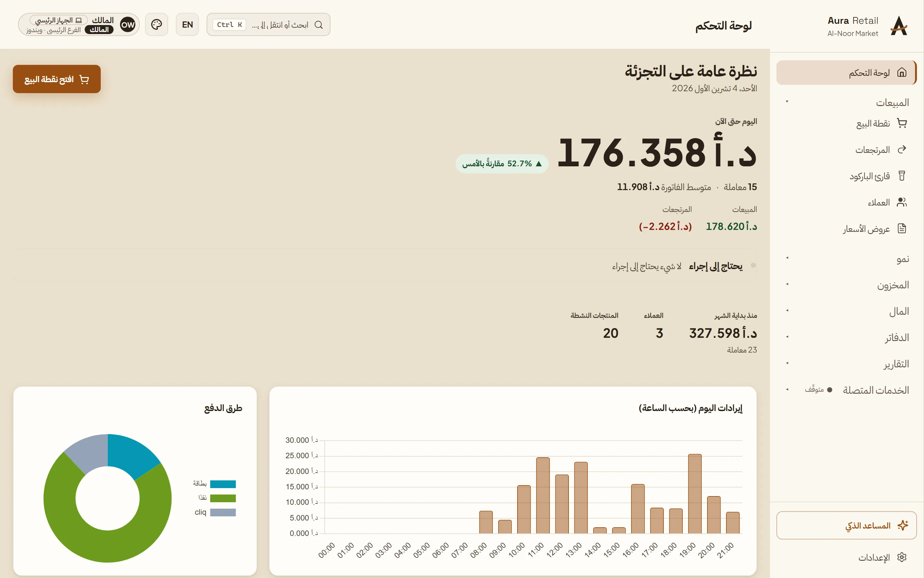Click the cart icon in افتح نقطة البيع button
Screen dimensions: 924x578
(x=84, y=79)
